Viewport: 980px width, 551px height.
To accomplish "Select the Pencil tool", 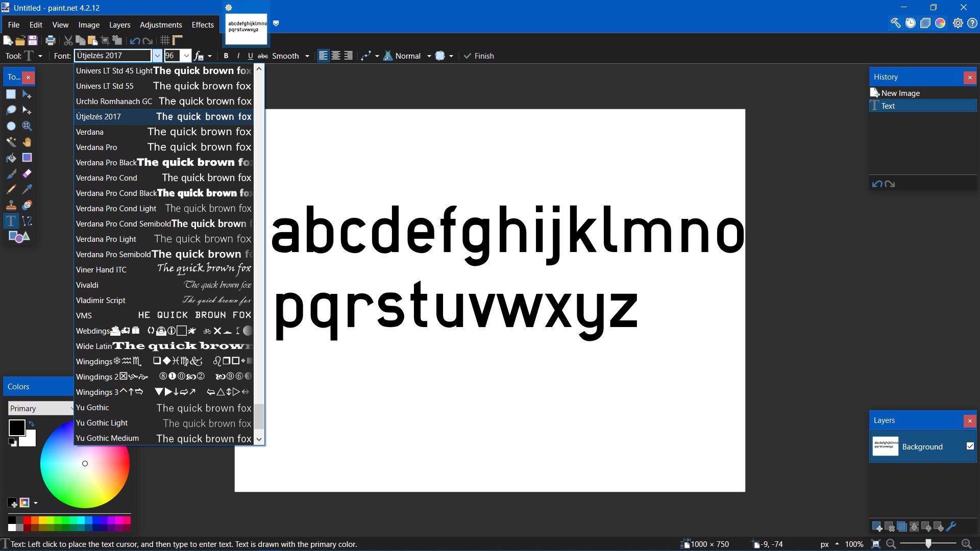I will 11,189.
